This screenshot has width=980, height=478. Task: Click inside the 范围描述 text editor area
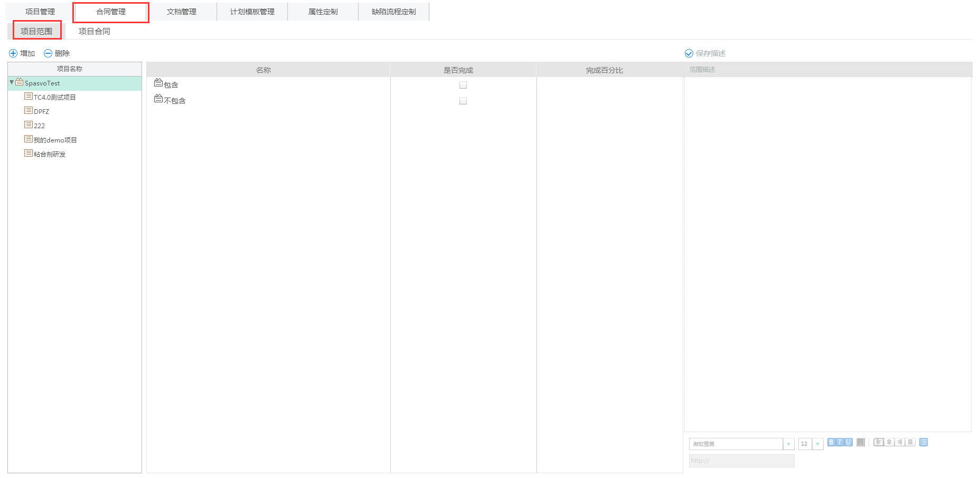[827, 254]
